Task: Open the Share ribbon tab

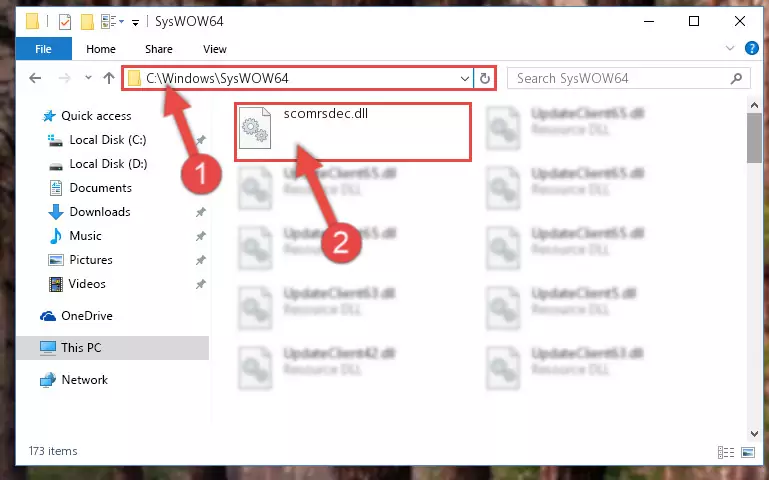Action: click(x=158, y=49)
